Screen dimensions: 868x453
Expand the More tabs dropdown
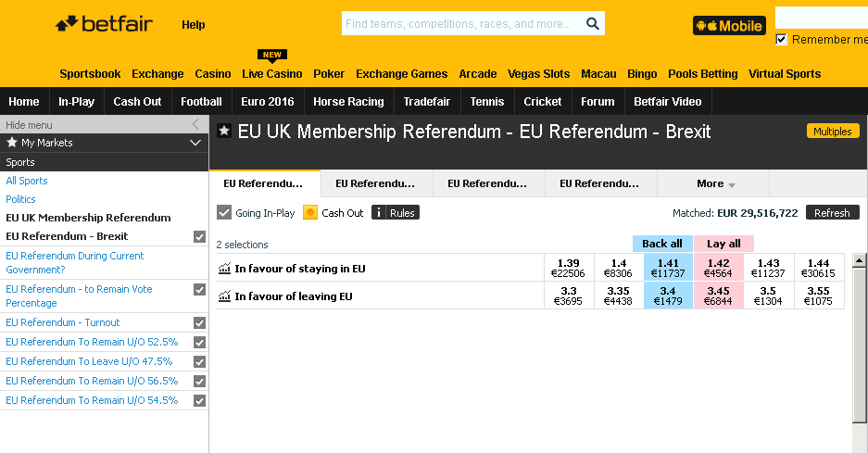[x=716, y=183]
